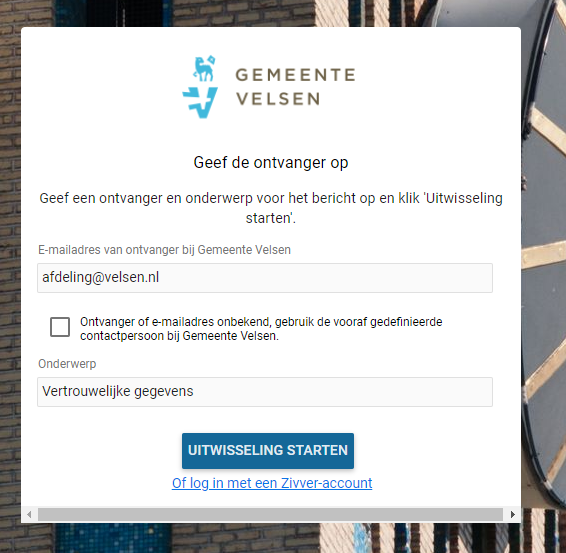
Task: Focus the Onderwerp subject input field
Action: tap(265, 392)
